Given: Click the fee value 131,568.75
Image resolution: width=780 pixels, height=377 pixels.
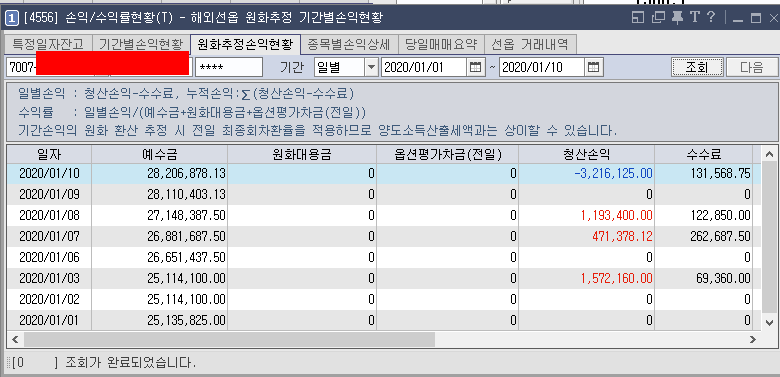Looking at the screenshot, I should (720, 174).
